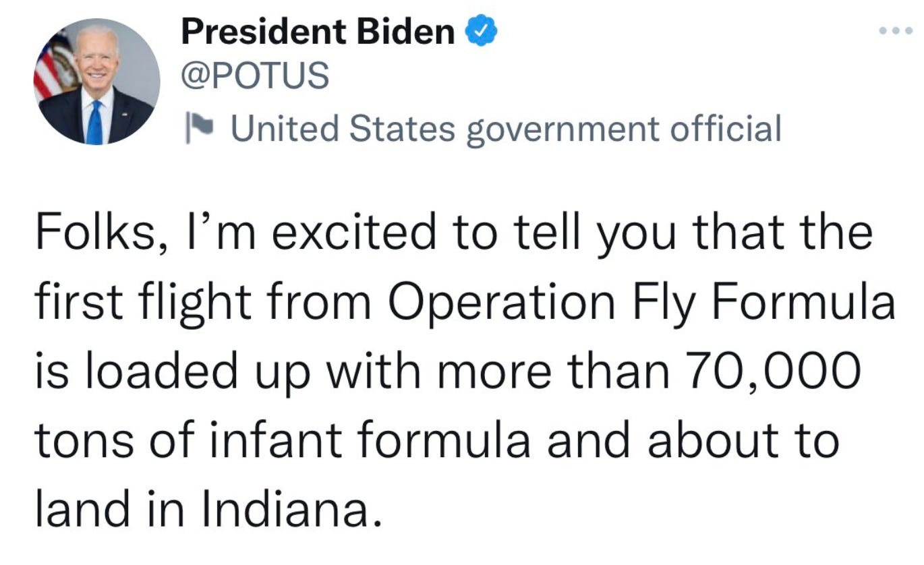924x565 pixels.
Task: Click the United States government official label
Action: (506, 128)
